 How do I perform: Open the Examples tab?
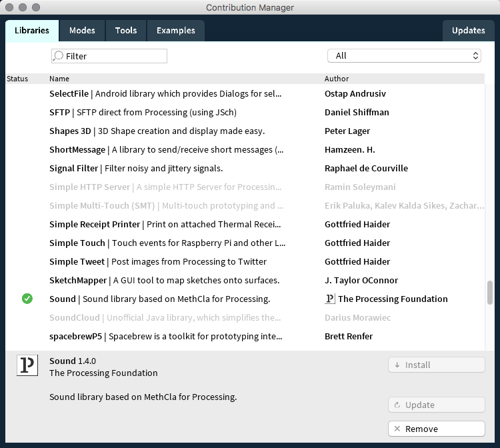(176, 31)
